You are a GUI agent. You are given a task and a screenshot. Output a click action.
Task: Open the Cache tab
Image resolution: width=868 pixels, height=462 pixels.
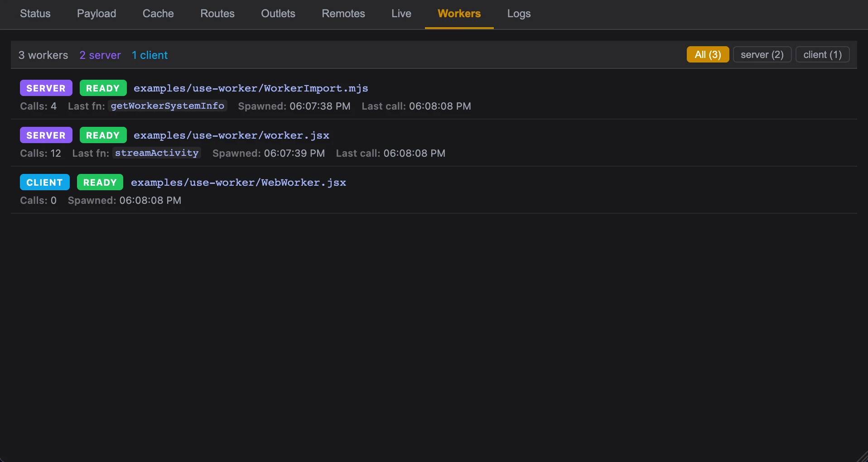[x=158, y=14]
